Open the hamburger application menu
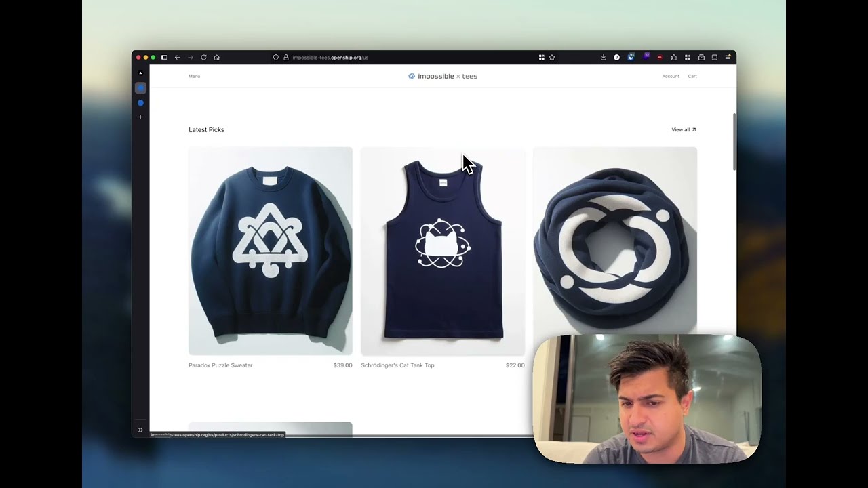Viewport: 868px width, 488px height. click(728, 58)
